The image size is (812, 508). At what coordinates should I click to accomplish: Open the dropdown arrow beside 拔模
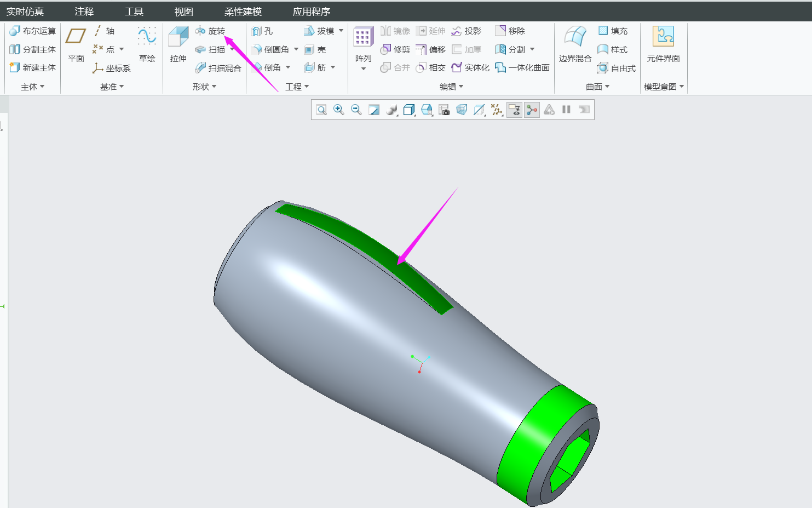(x=341, y=31)
